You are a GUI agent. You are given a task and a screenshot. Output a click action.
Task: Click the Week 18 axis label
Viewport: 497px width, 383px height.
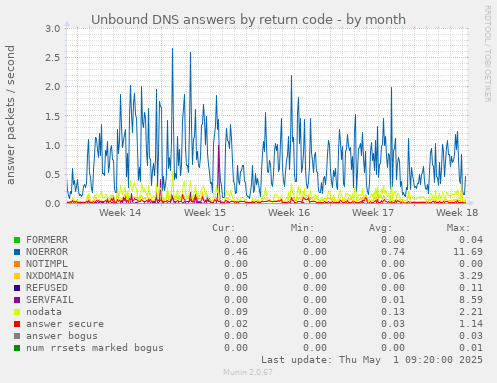point(457,213)
